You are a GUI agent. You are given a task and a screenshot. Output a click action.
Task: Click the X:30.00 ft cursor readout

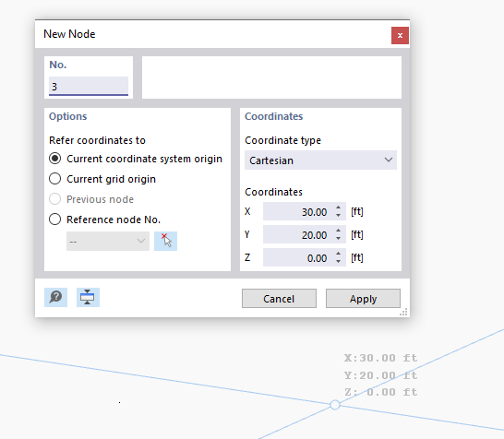click(380, 358)
